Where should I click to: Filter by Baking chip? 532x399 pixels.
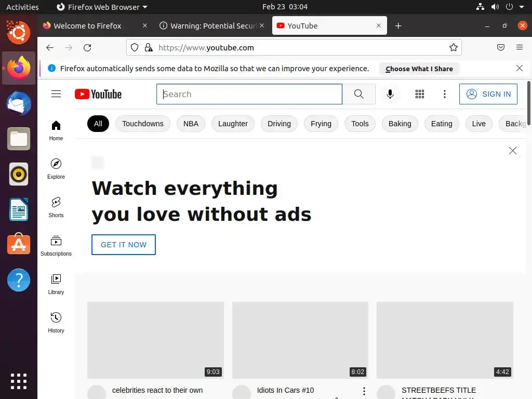400,124
